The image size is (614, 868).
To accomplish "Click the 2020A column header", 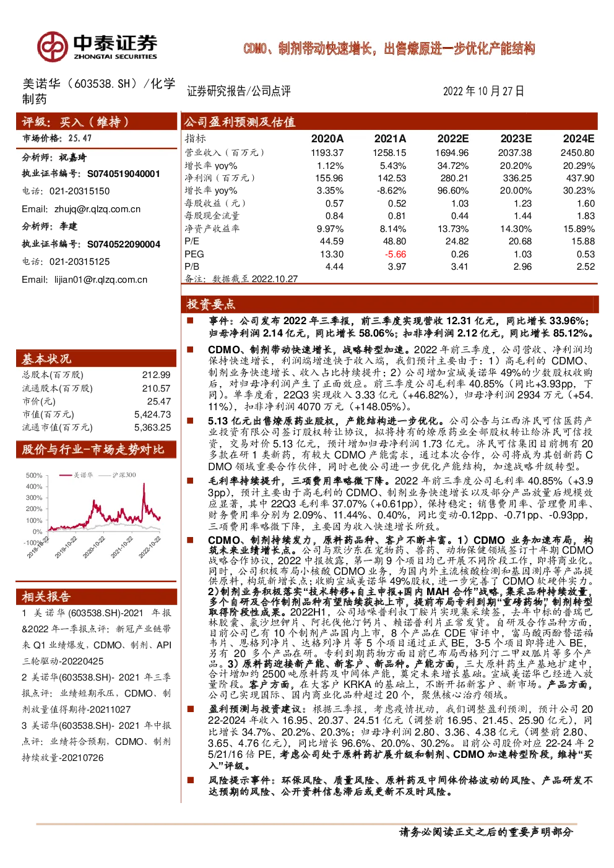I will (x=327, y=139).
